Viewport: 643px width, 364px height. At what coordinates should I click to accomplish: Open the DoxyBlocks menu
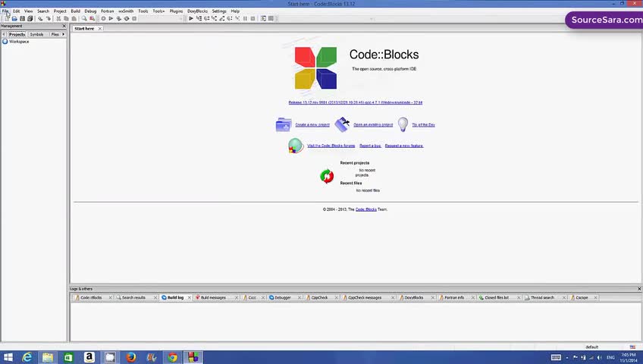coord(198,11)
